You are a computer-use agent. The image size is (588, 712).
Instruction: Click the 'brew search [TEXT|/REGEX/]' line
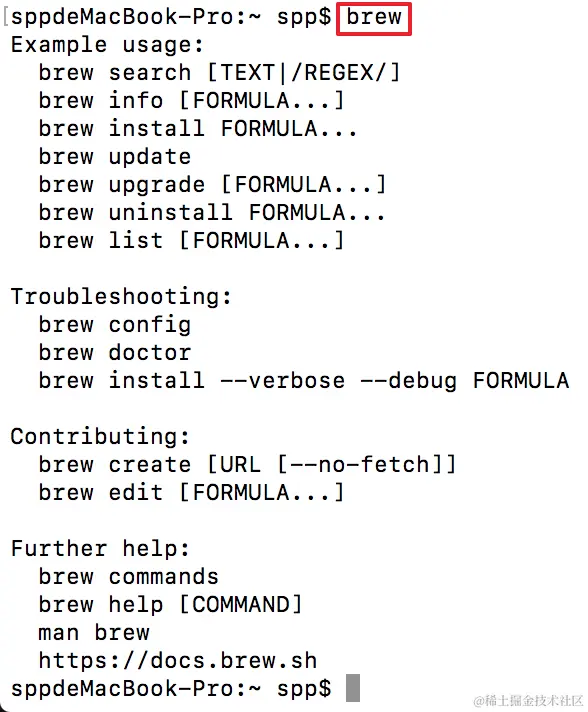coord(219,73)
